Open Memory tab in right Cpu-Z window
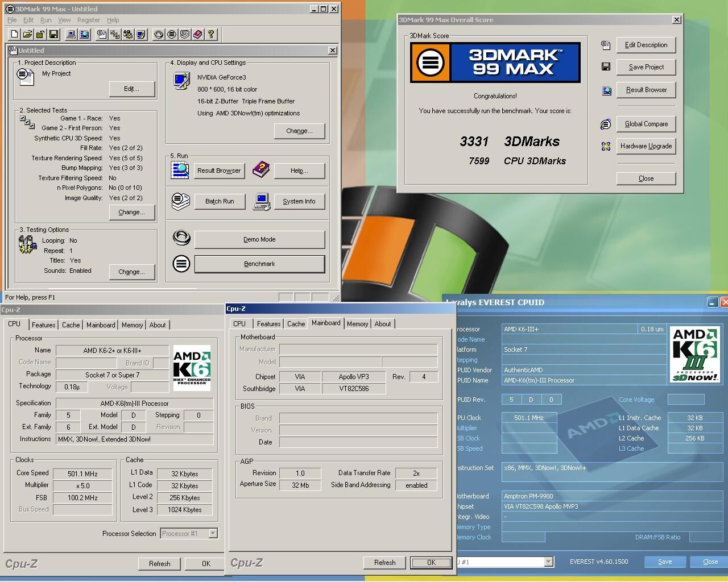Image resolution: width=728 pixels, height=582 pixels. click(x=358, y=324)
